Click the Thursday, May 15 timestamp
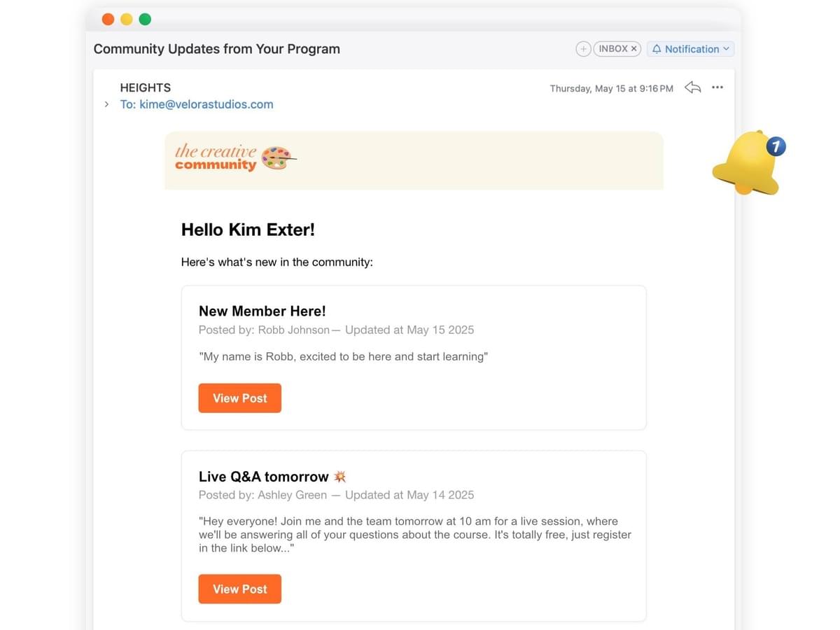The image size is (840, 630). [611, 88]
